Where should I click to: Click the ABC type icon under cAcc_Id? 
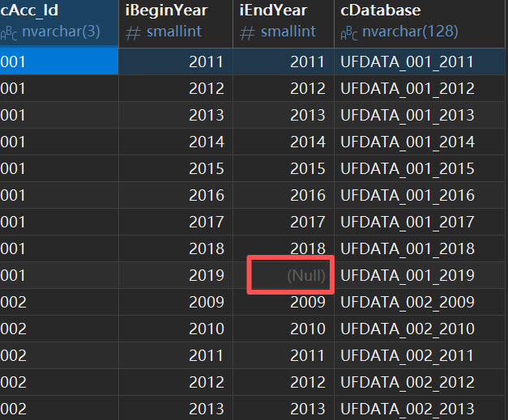pos(9,33)
